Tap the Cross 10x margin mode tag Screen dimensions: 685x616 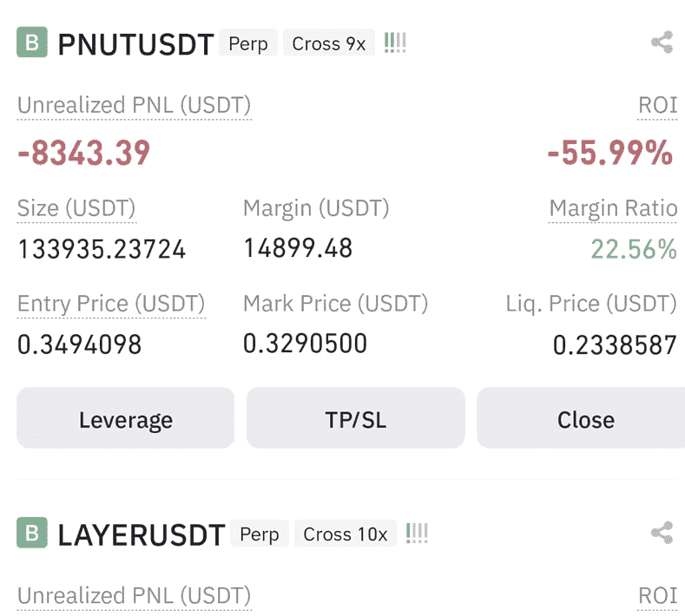click(346, 533)
